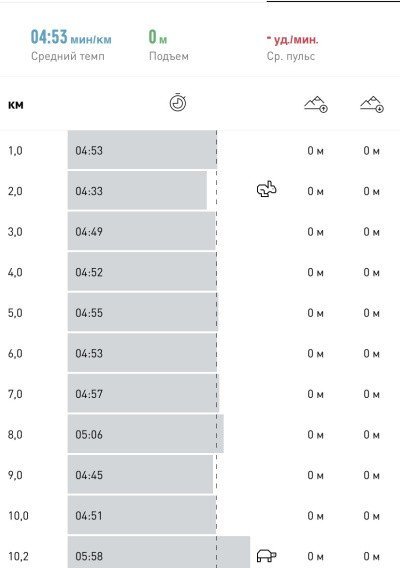Select the Подъем elevation stat
This screenshot has width=400, height=568.
click(168, 45)
